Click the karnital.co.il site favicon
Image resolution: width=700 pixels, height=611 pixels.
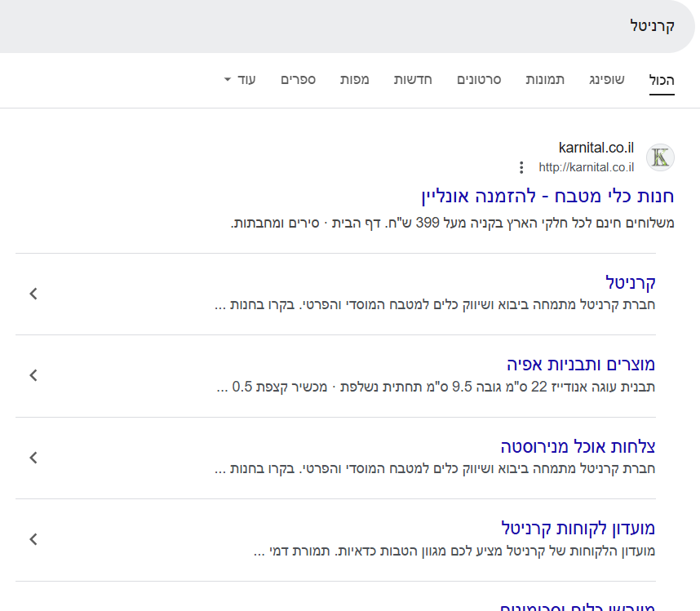coord(660,157)
